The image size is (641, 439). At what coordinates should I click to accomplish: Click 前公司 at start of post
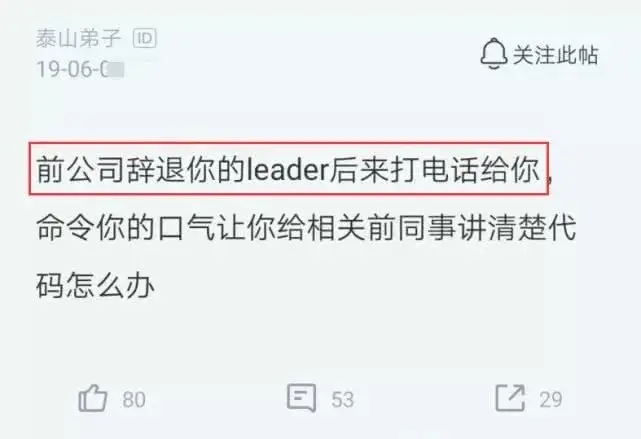coord(81,169)
